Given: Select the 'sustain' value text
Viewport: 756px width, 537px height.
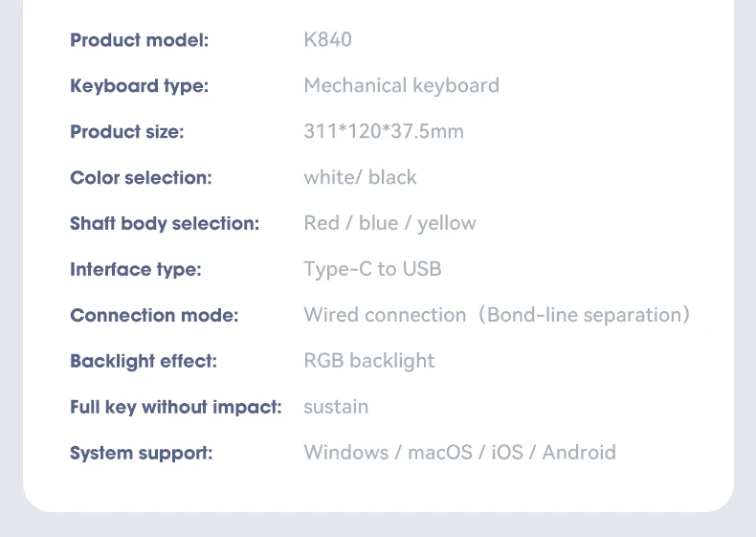Looking at the screenshot, I should click(x=336, y=408).
